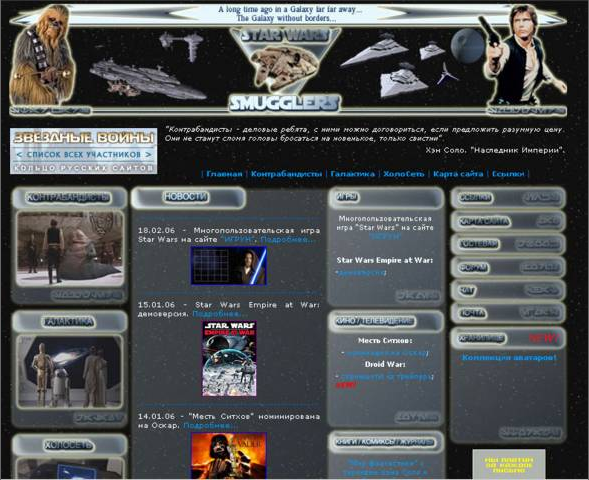Open Галактика link in navigation bar

(x=352, y=174)
